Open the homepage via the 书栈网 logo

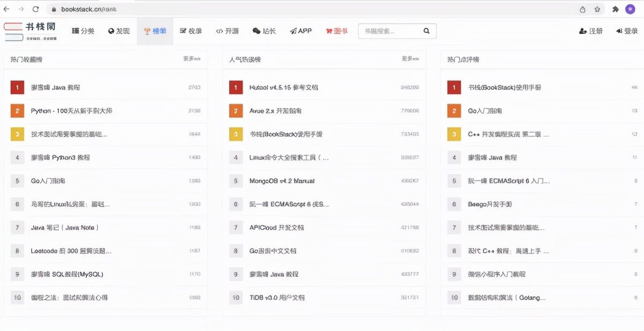pos(30,31)
